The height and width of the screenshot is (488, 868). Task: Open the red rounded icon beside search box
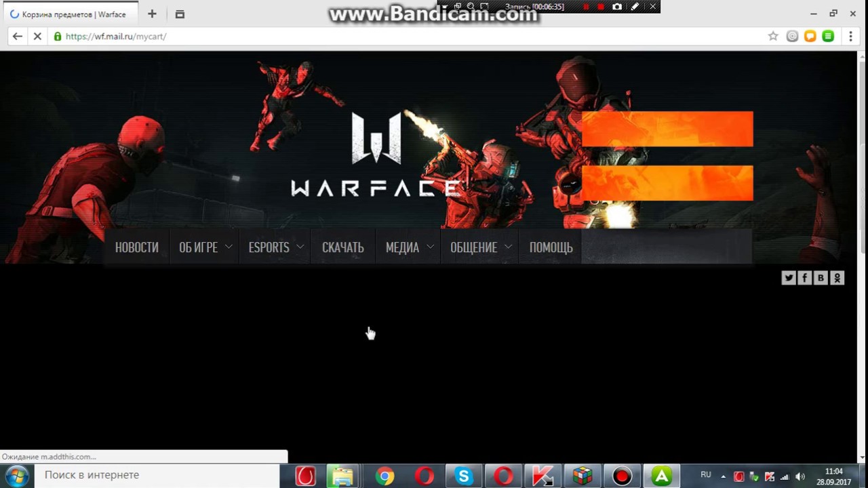305,476
